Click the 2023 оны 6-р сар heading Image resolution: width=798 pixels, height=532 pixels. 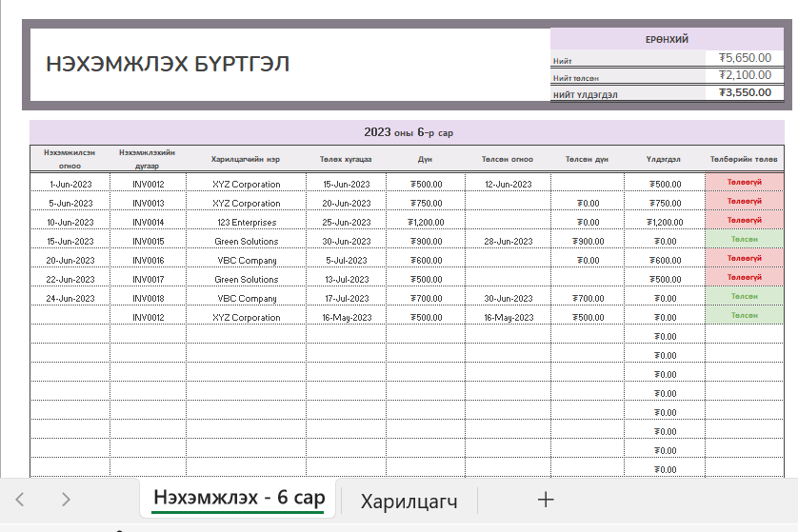tap(409, 132)
